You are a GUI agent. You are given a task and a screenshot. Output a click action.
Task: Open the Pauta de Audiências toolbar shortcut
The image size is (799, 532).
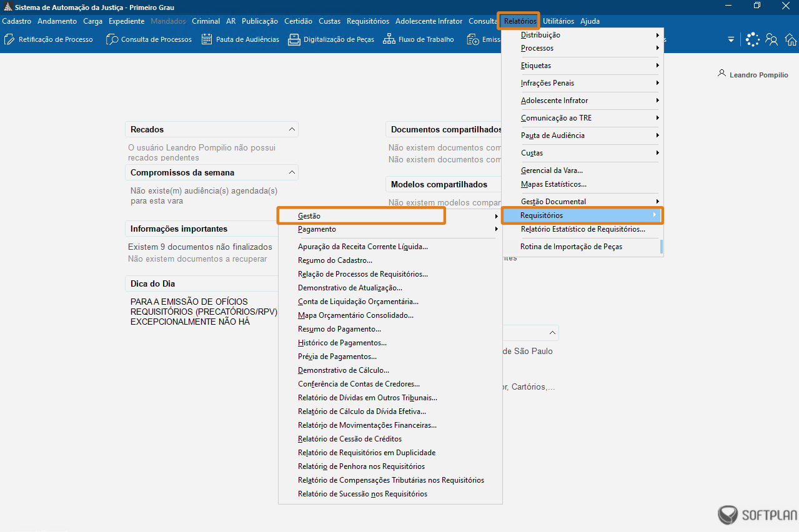tap(241, 39)
